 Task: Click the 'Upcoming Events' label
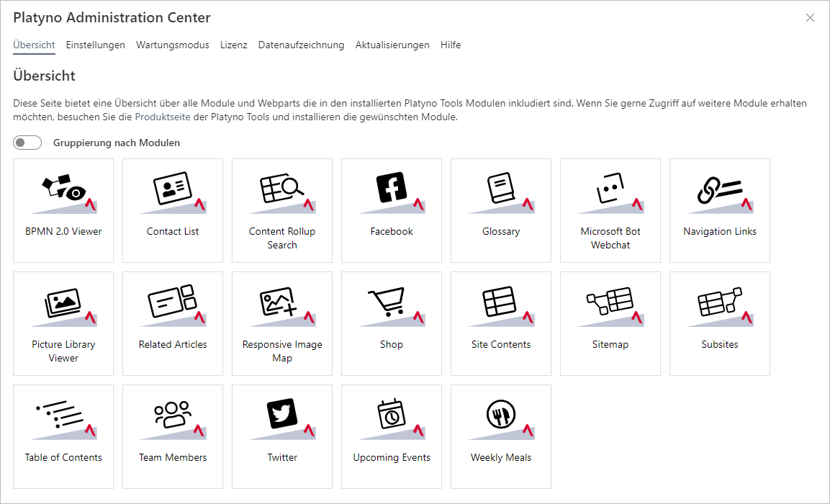click(392, 457)
